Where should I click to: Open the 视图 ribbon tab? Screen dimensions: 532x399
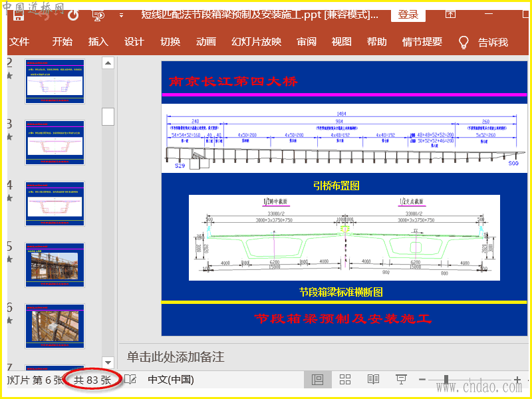(x=341, y=41)
